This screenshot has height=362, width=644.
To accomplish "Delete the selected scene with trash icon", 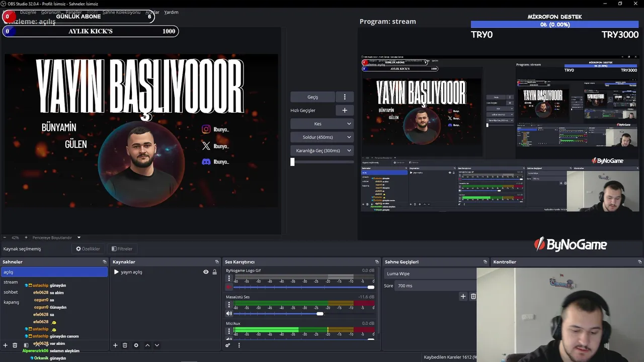I will tap(15, 345).
